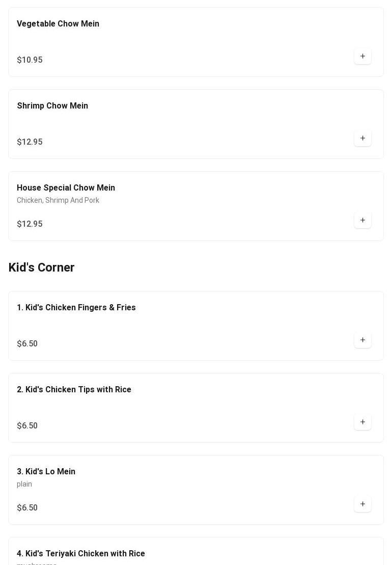
Task: Add Vegetable Chow Mein to order
Action: coord(362,56)
